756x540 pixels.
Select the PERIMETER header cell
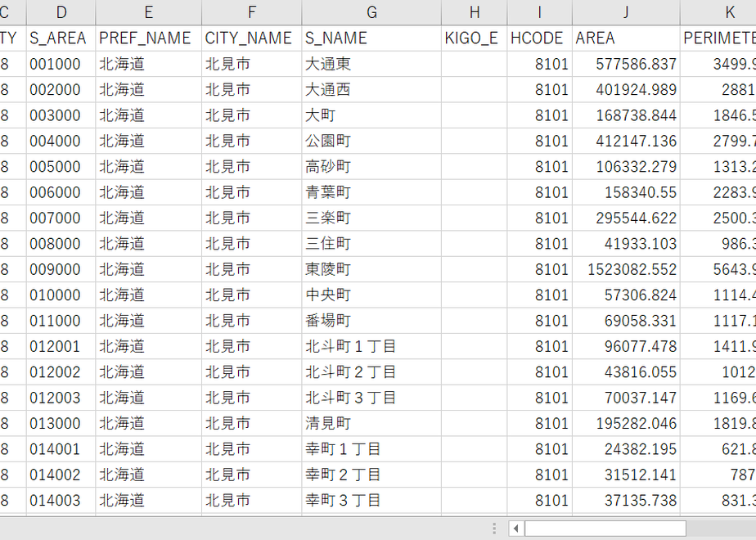tap(718, 38)
